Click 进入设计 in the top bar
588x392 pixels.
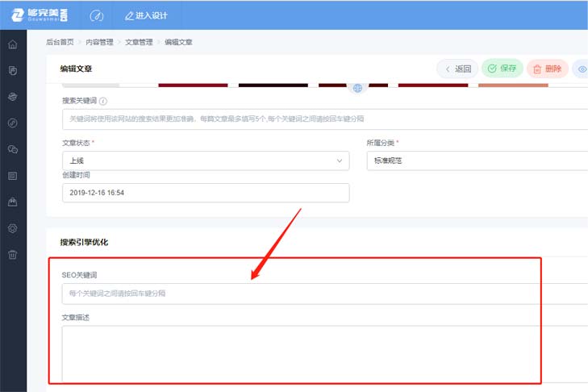(x=146, y=15)
